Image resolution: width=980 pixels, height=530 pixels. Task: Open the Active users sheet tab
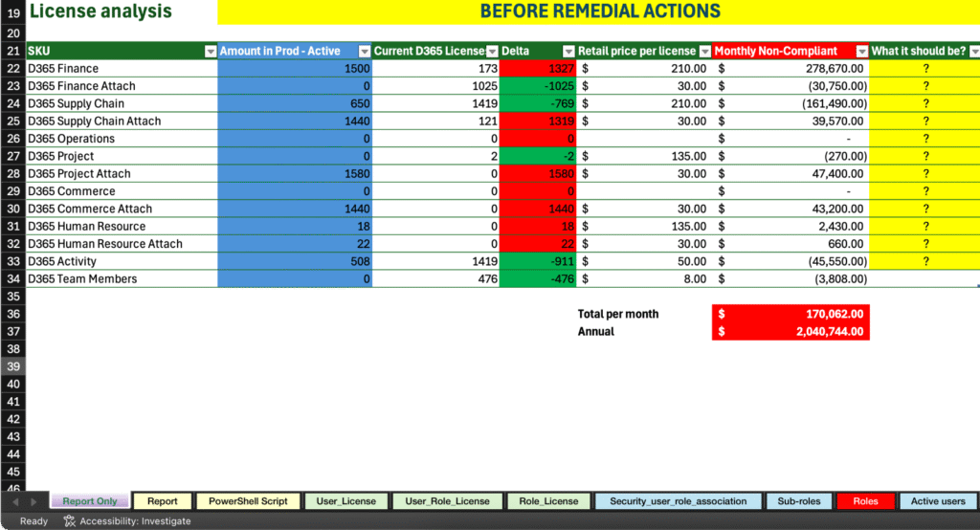[938, 500]
